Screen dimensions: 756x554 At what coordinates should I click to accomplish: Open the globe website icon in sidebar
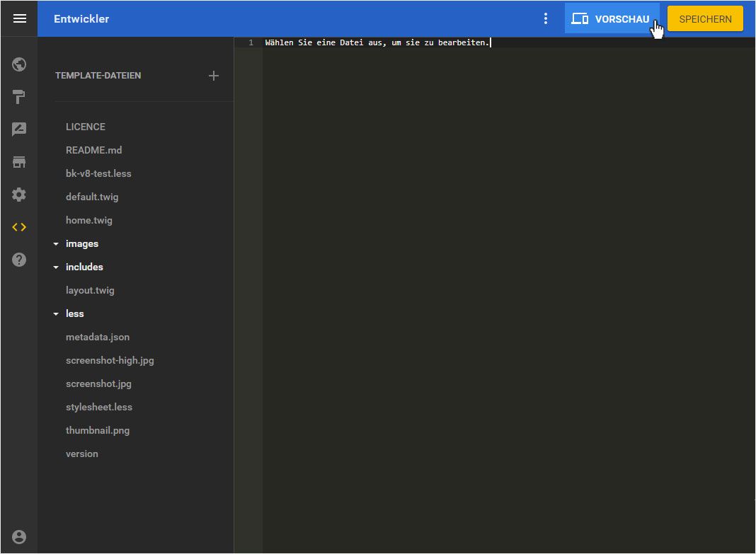pyautogui.click(x=19, y=64)
